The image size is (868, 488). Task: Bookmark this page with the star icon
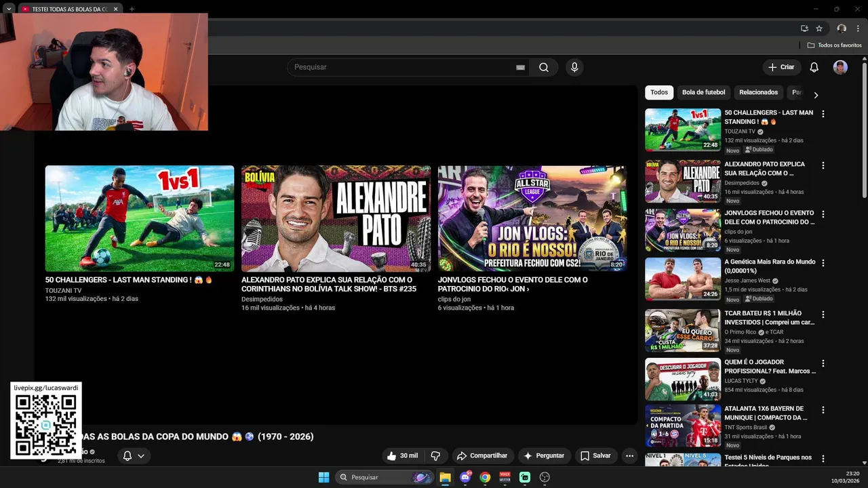[819, 28]
